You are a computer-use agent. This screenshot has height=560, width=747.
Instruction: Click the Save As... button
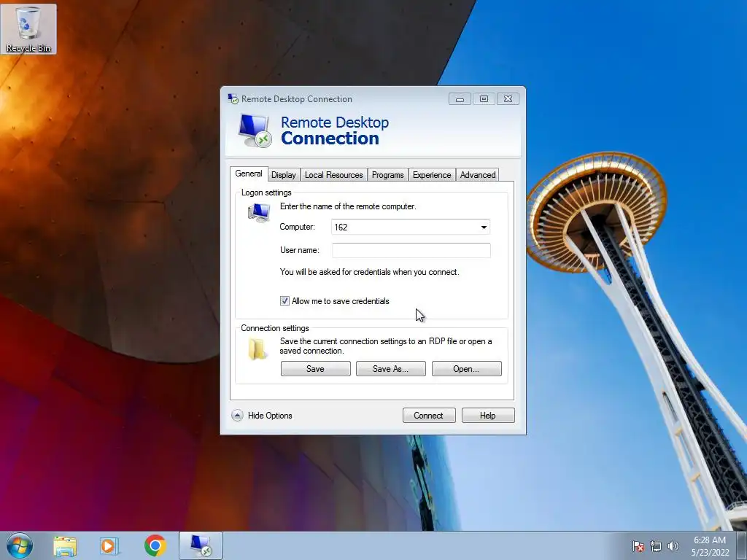[x=391, y=368]
